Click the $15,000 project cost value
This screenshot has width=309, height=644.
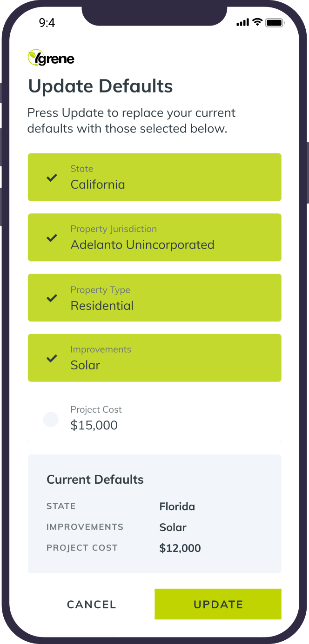(94, 425)
